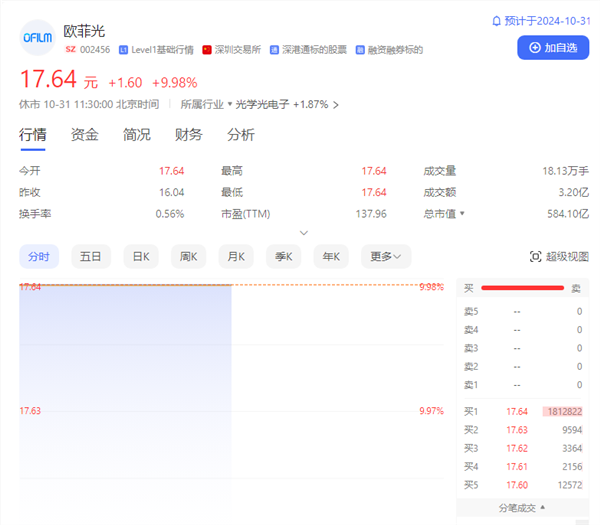
Task: Click the 买5 price 17.60
Action: (x=517, y=485)
